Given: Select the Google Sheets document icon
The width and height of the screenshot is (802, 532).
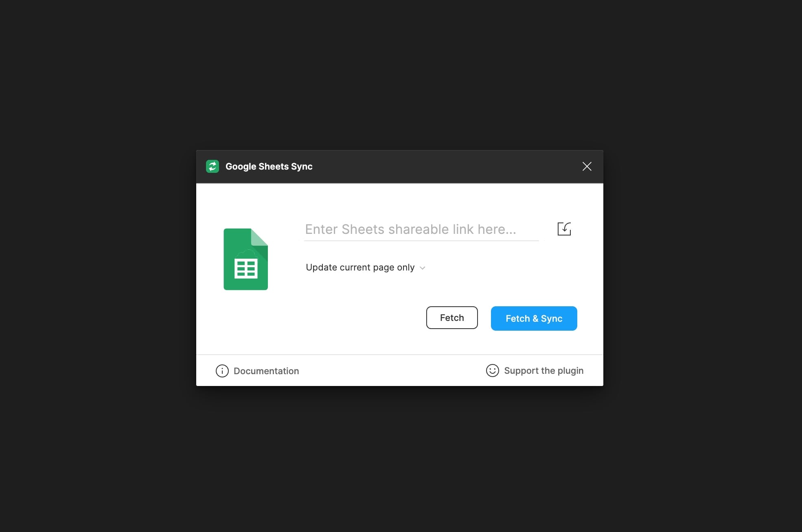Looking at the screenshot, I should pyautogui.click(x=245, y=259).
